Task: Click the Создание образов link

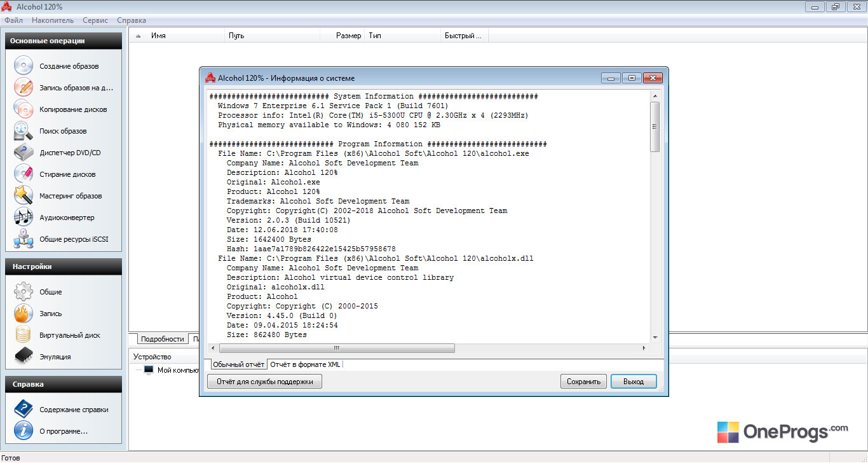Action: point(69,66)
